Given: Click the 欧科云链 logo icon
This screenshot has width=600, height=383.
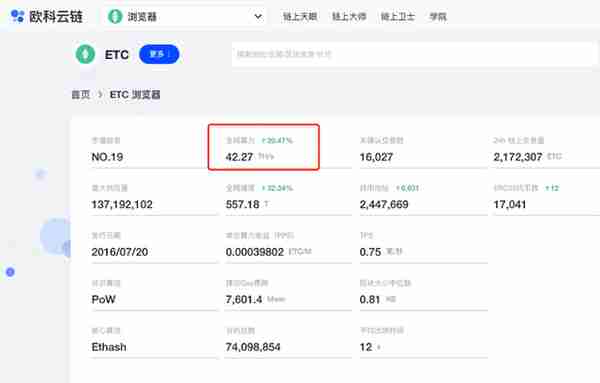Looking at the screenshot, I should click(17, 16).
